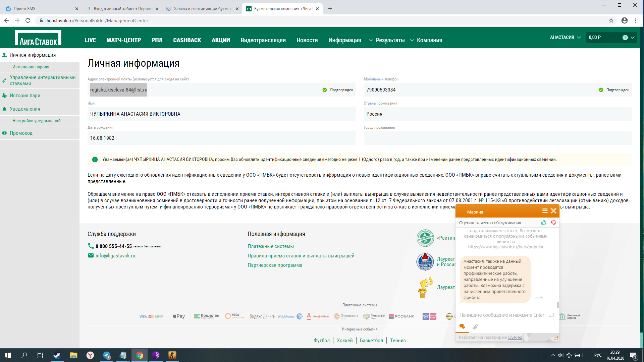Screen dimensions: 644x362
Task: Go back to the previous page
Action: coord(6,20)
